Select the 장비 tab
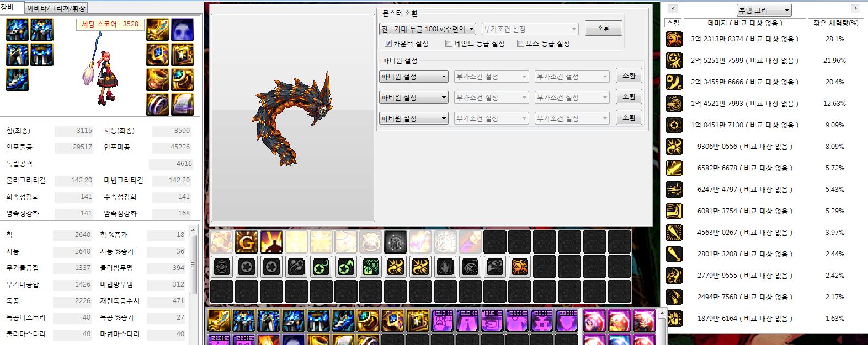This screenshot has width=868, height=345. click(7, 7)
